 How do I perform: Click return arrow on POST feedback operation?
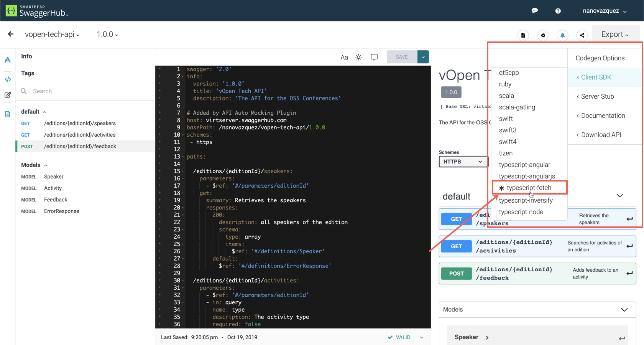[629, 273]
